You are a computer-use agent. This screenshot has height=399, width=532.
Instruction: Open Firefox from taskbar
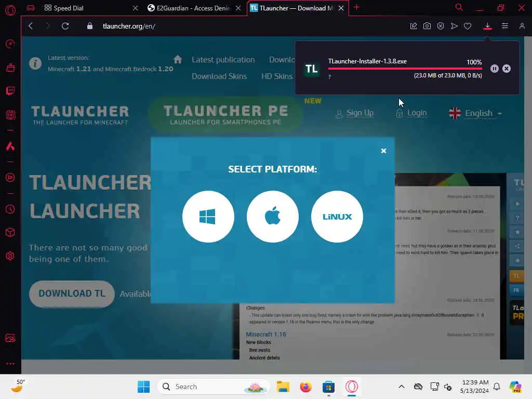[x=305, y=387]
